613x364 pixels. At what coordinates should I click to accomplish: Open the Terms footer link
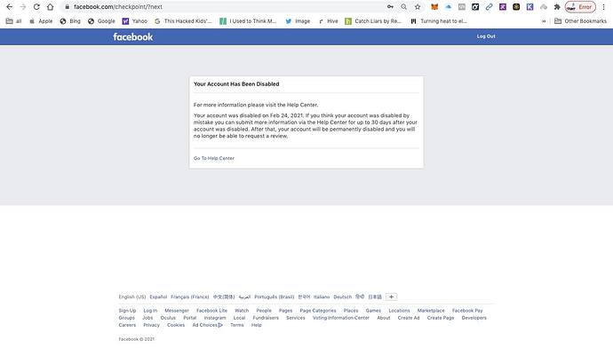click(x=237, y=325)
